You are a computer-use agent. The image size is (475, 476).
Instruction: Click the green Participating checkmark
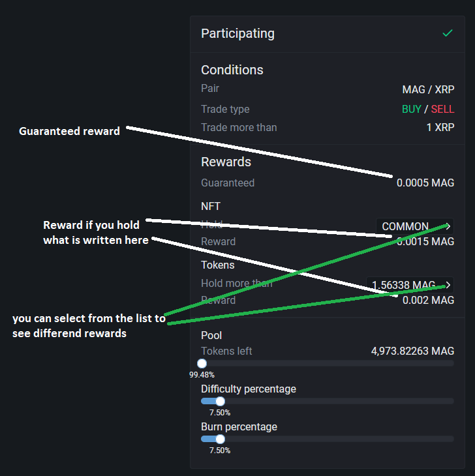447,33
